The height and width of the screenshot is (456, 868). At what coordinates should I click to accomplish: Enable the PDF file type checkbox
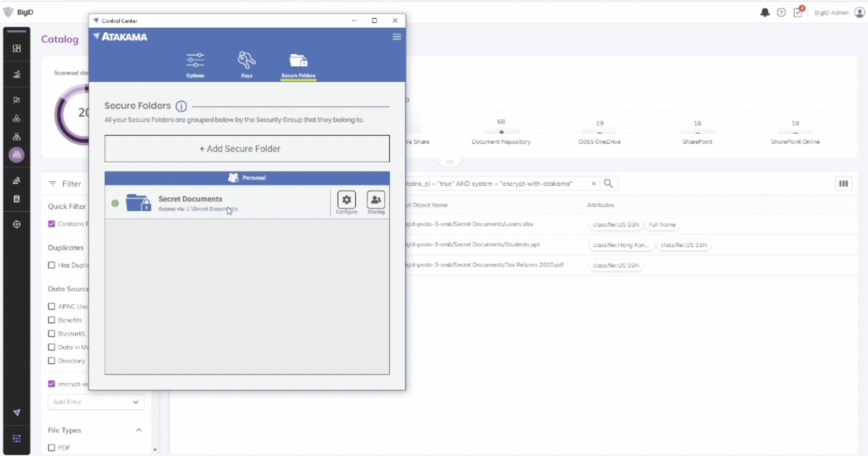pos(52,448)
